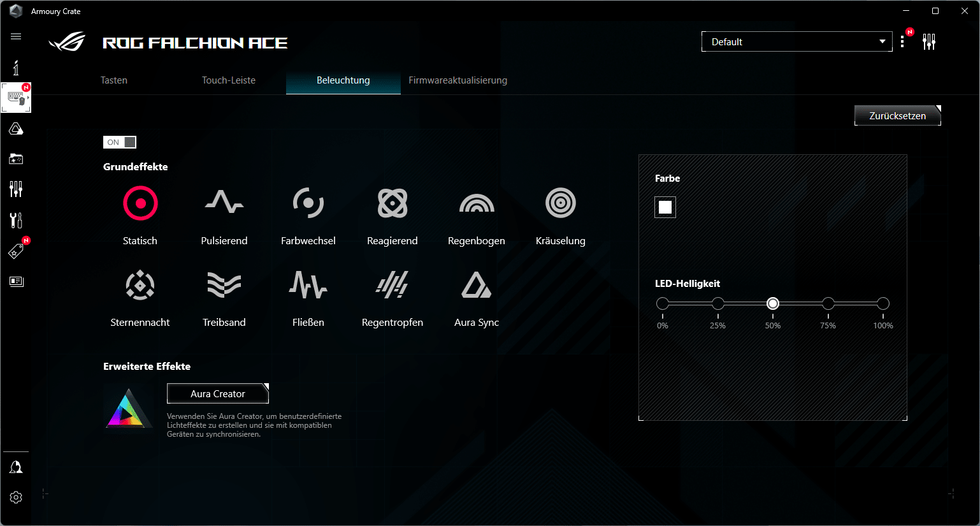Switch to the Tasten tab

pyautogui.click(x=114, y=80)
